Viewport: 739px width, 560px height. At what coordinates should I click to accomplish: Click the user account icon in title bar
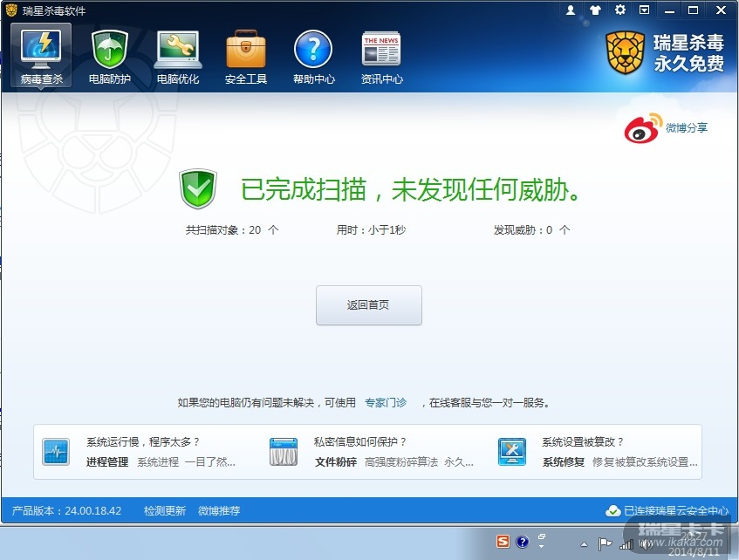pyautogui.click(x=571, y=10)
